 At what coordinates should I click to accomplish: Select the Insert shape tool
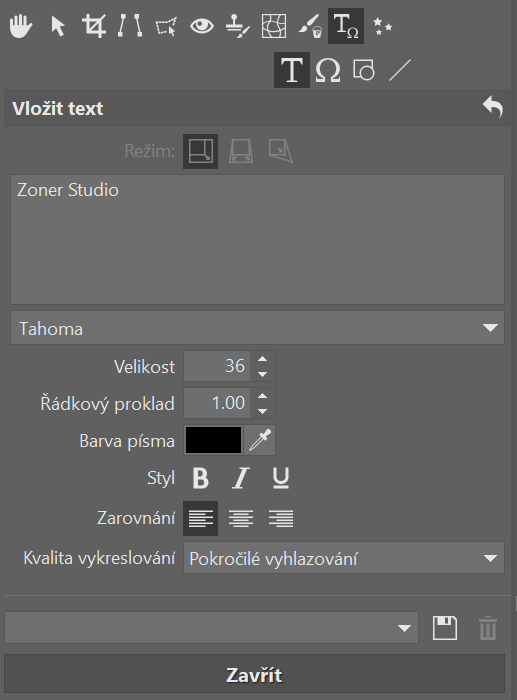tap(363, 70)
